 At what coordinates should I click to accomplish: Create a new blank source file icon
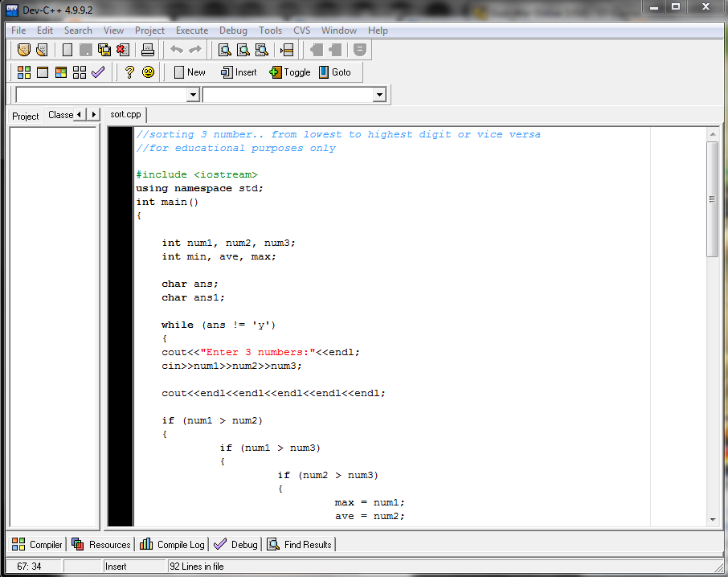[x=67, y=50]
